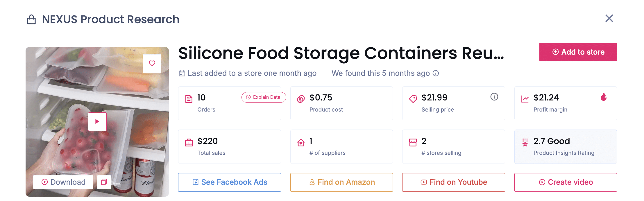This screenshot has width=644, height=201.
Task: Favorite the product with heart icon
Action: click(152, 63)
